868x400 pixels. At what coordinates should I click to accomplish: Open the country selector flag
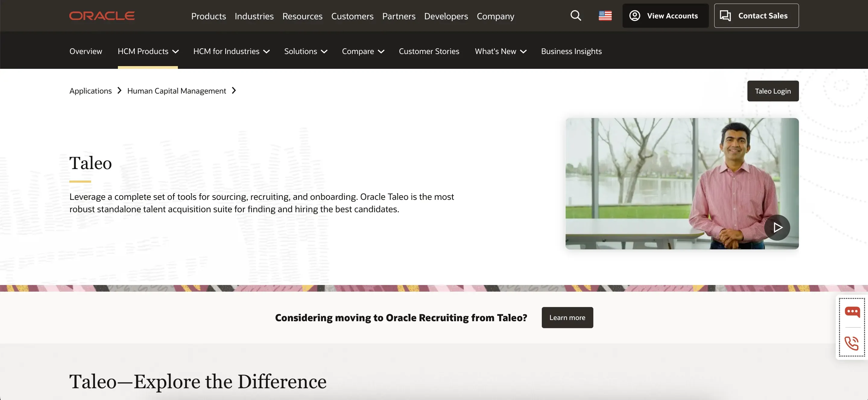point(605,15)
